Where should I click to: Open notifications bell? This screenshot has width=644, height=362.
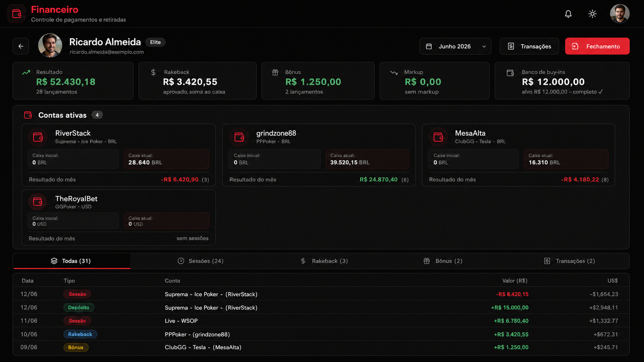[568, 14]
